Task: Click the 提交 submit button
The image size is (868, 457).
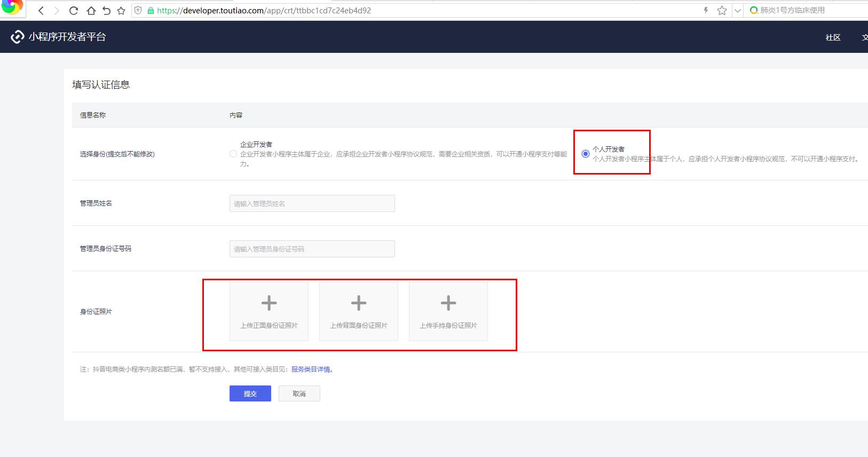Action: coord(250,393)
